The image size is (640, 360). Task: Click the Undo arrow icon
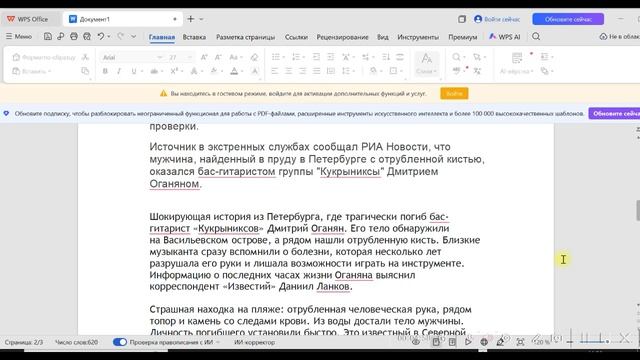101,37
